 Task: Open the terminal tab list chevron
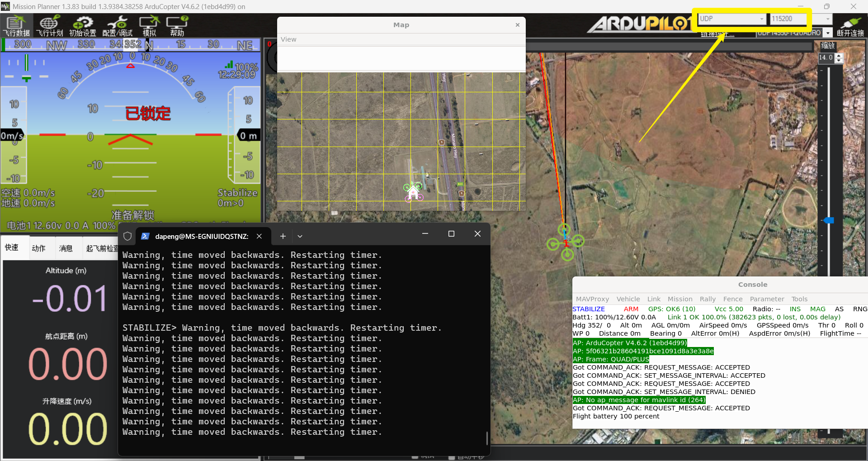click(300, 236)
